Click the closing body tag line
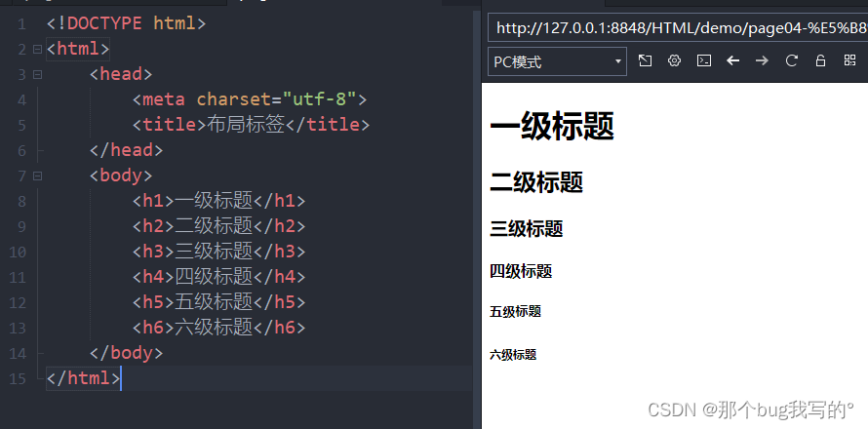 (x=126, y=353)
